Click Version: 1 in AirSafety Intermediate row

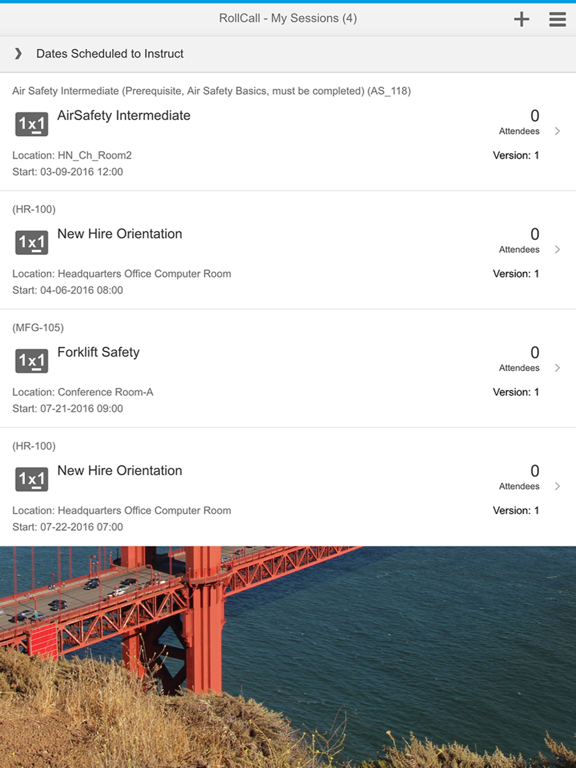pos(516,155)
